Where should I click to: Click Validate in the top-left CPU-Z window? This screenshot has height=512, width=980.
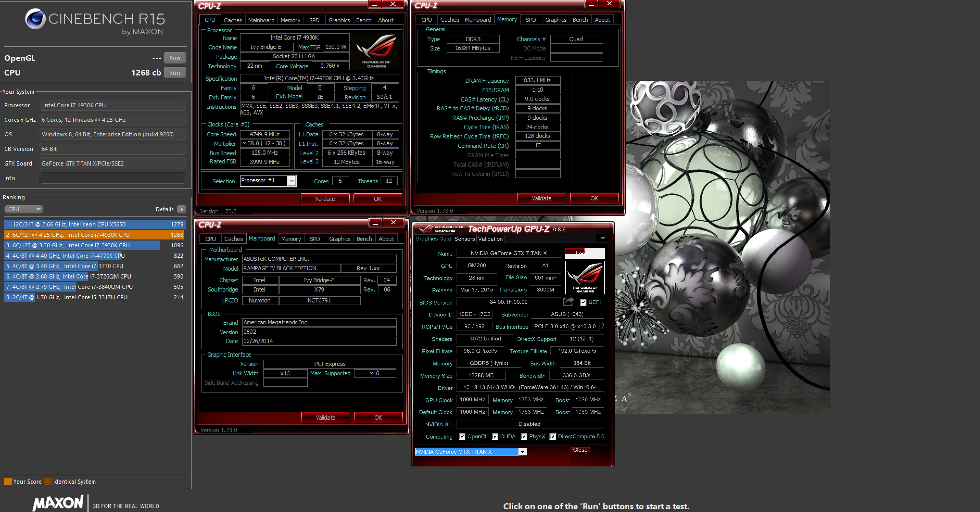325,199
